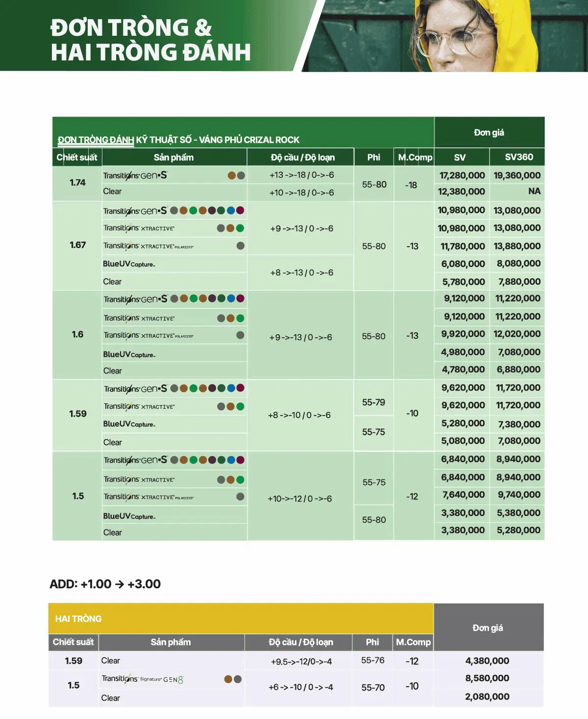This screenshot has width=588, height=719.
Task: Click the BlueUV Capture logo in 1.59 section
Action: point(129,424)
